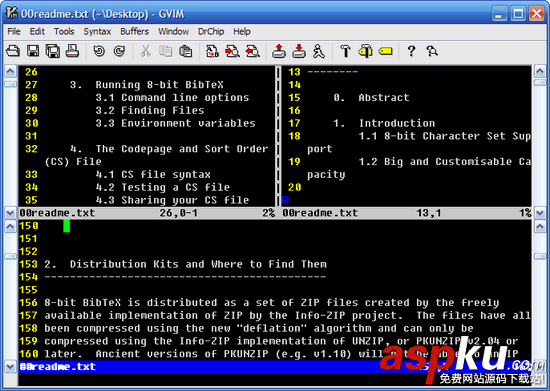Open the Tools menu
The image size is (550, 391).
pyautogui.click(x=64, y=32)
